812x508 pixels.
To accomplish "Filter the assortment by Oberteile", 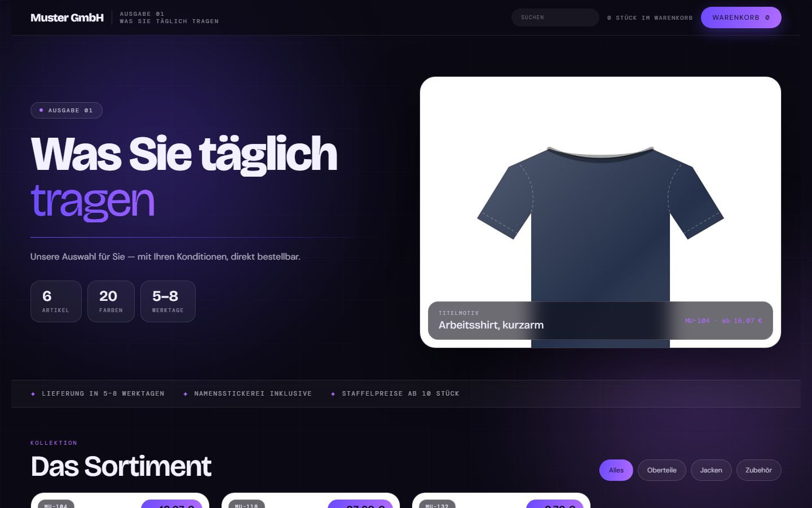I will pos(662,470).
